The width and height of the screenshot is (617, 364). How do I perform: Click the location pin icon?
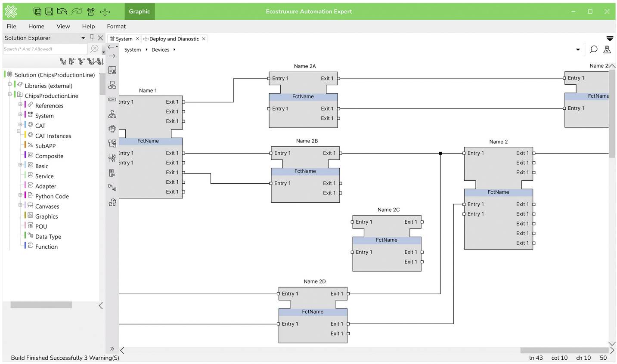coord(607,49)
